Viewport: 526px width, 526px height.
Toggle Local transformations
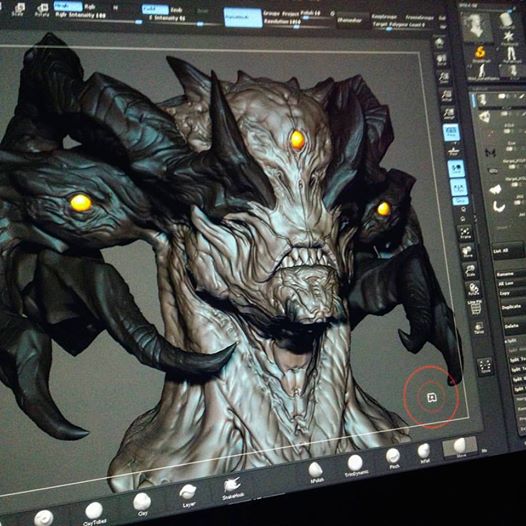click(x=456, y=169)
